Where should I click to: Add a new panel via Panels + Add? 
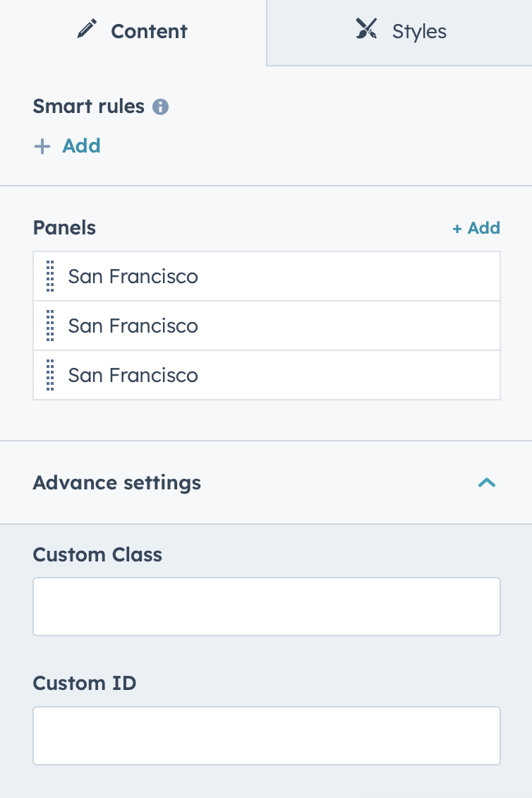[x=476, y=228]
